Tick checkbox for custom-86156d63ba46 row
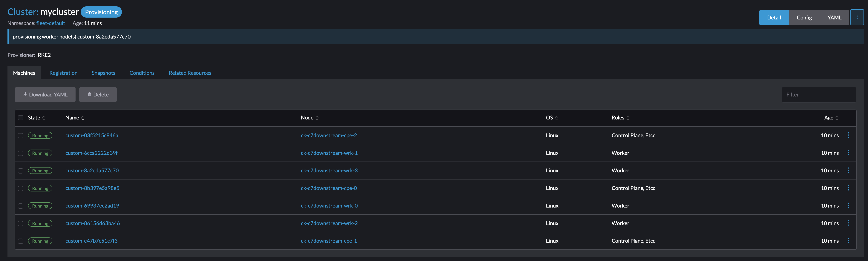 click(x=21, y=224)
